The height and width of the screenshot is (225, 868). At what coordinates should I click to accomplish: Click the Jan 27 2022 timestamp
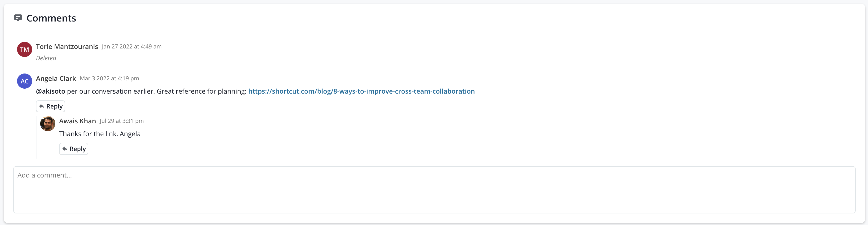pyautogui.click(x=132, y=46)
